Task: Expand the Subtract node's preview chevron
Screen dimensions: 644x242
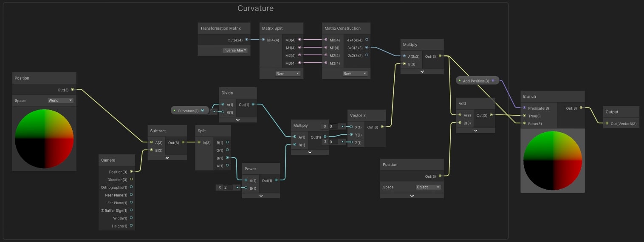Action: (167, 157)
